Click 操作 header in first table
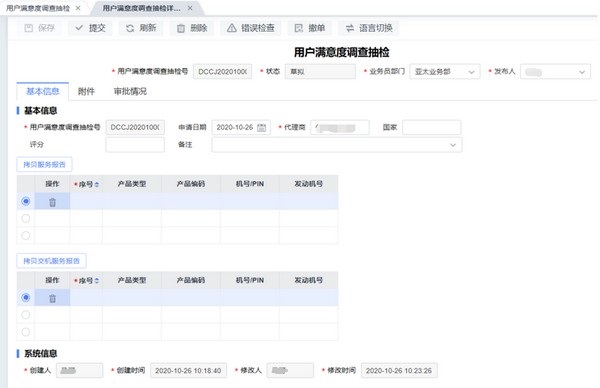This screenshot has height=388, width=600. pos(52,184)
